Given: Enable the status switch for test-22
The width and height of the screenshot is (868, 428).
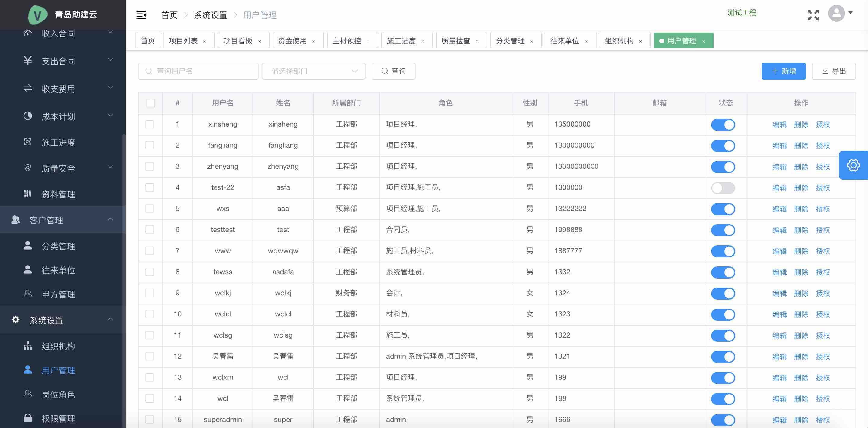Looking at the screenshot, I should (723, 188).
